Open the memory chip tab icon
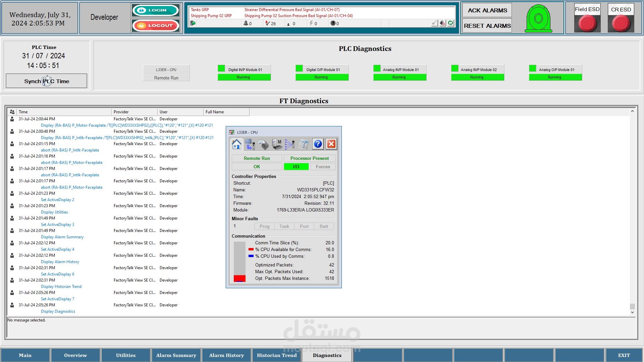The height and width of the screenshot is (362, 644). pyautogui.click(x=277, y=144)
